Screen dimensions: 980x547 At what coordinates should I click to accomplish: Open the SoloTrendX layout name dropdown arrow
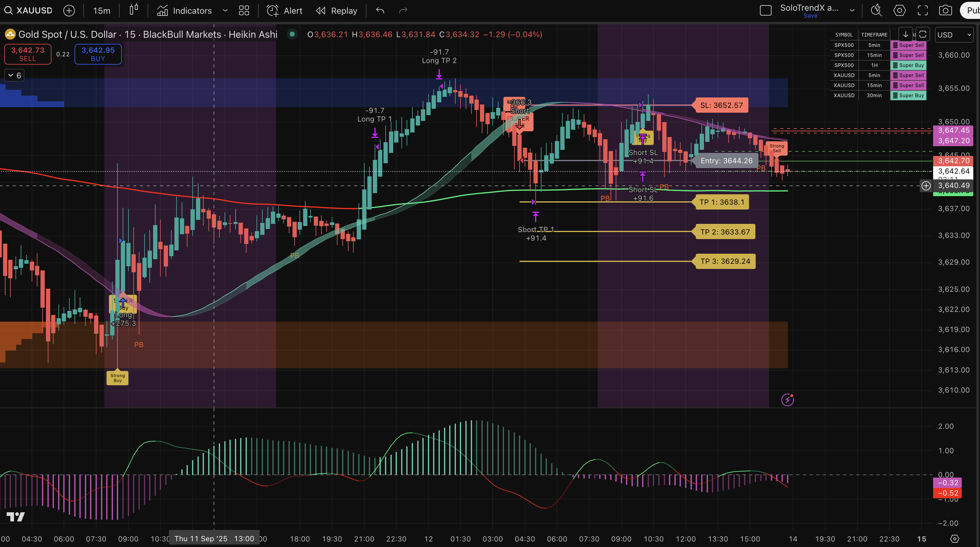click(x=852, y=11)
